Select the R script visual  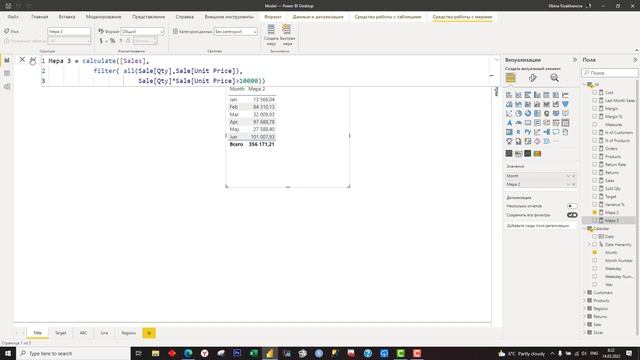pos(518,132)
